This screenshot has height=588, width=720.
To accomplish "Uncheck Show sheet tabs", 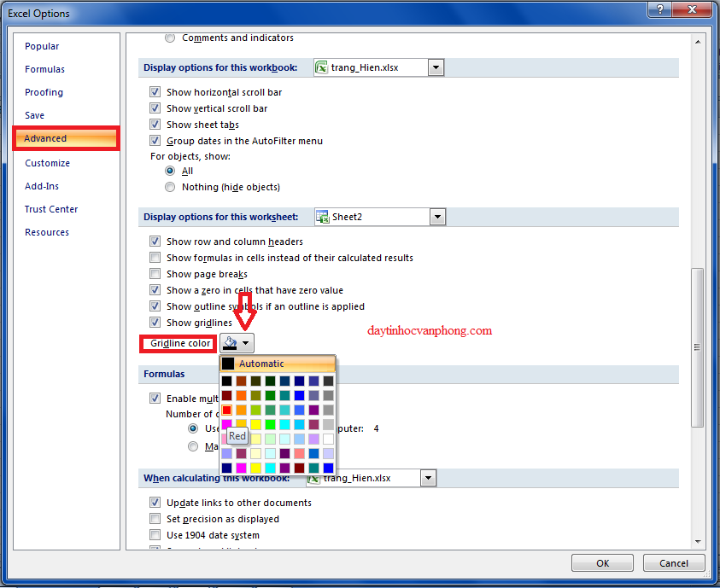I will (x=155, y=125).
